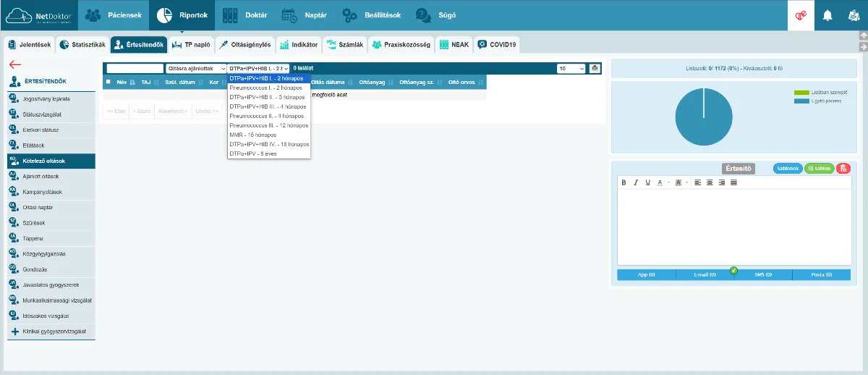Align editor text right

coord(722,182)
